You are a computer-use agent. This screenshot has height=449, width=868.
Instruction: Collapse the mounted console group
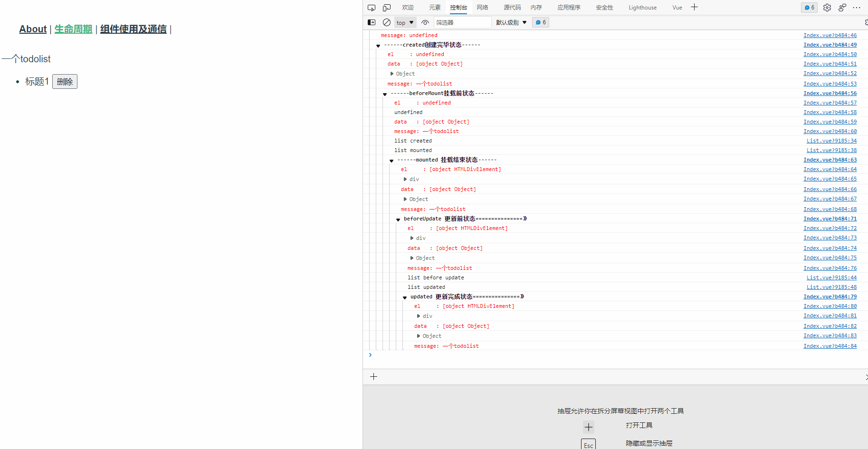point(391,161)
